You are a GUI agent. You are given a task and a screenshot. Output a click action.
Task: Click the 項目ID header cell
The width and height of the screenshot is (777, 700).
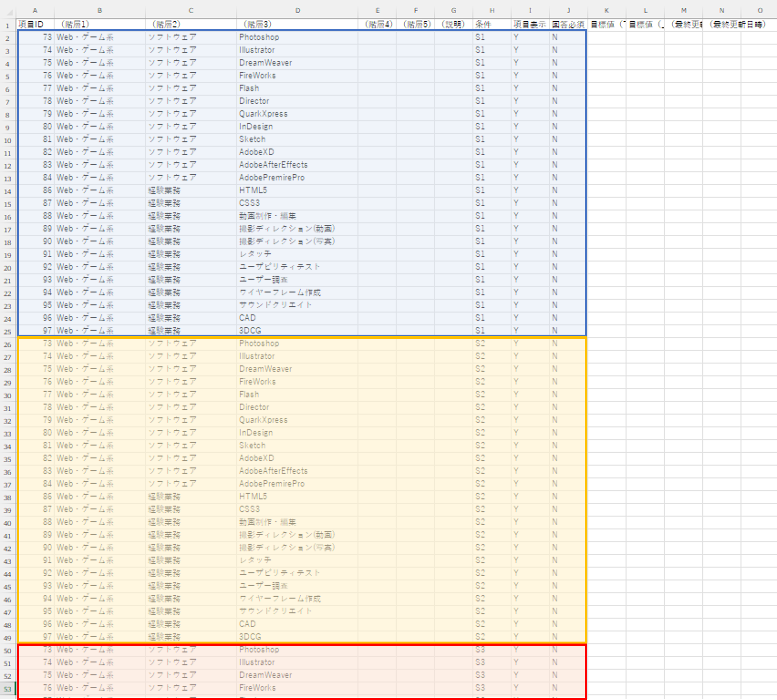pyautogui.click(x=35, y=25)
